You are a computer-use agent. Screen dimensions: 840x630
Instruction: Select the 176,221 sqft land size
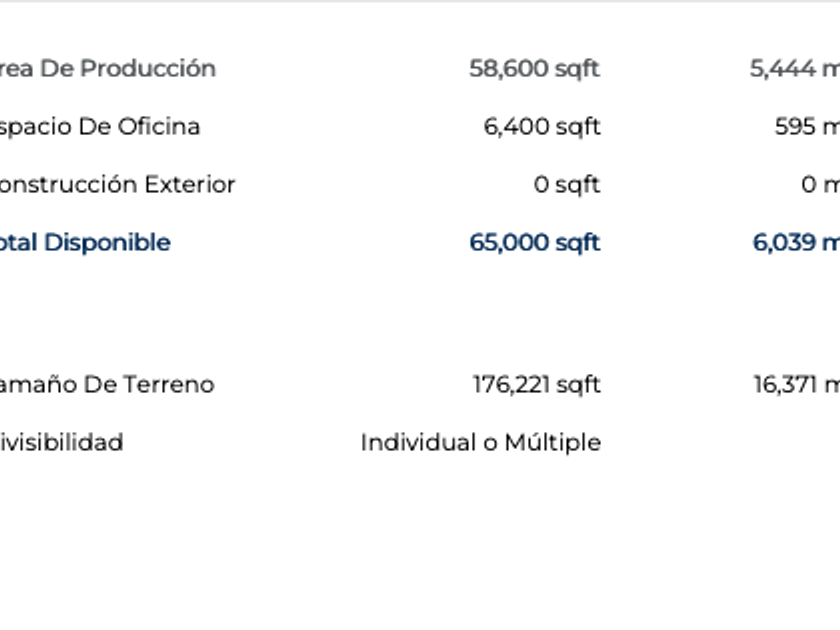point(536,384)
